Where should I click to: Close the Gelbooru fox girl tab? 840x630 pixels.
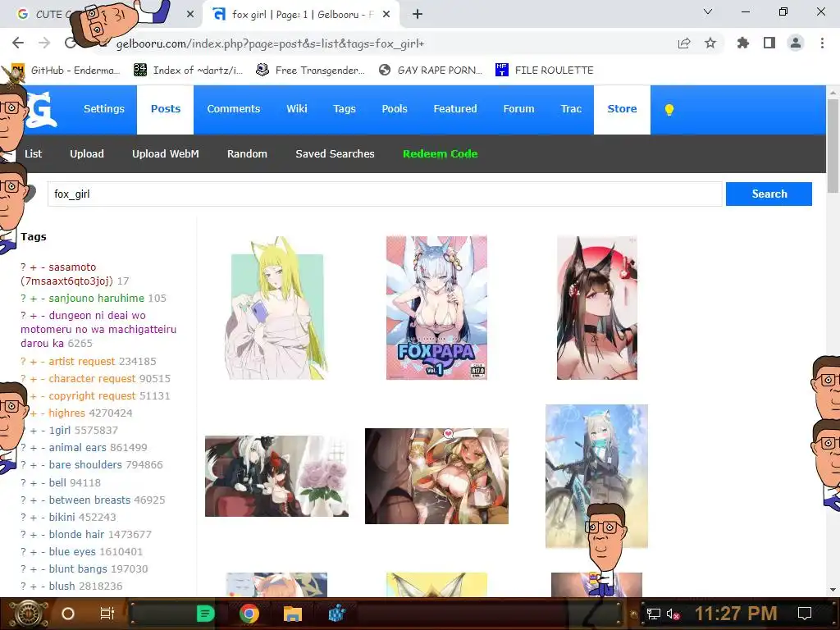click(386, 15)
